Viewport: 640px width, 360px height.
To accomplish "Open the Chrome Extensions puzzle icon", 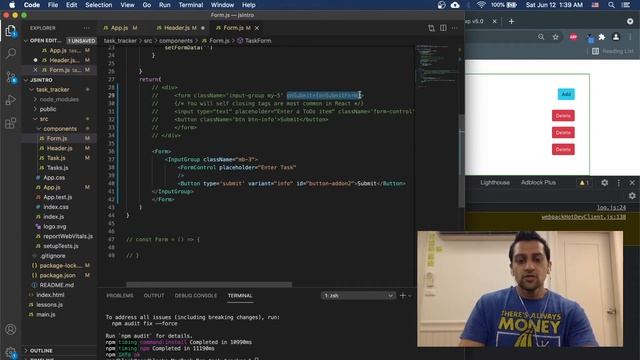I will pyautogui.click(x=602, y=37).
